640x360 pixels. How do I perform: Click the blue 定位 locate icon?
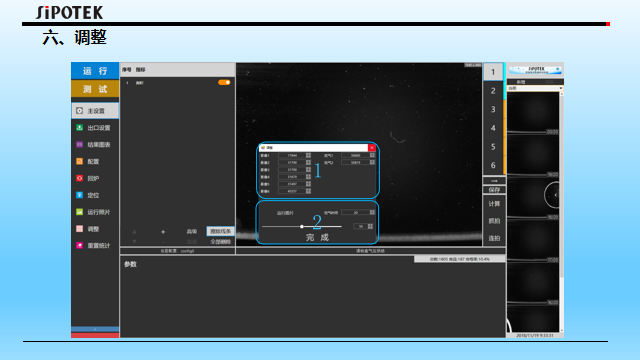click(x=80, y=195)
